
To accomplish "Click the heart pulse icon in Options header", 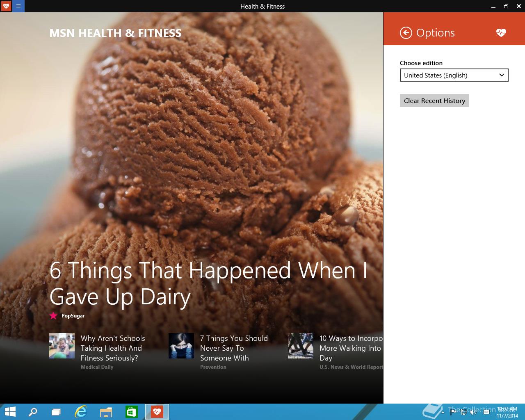I will coord(501,33).
